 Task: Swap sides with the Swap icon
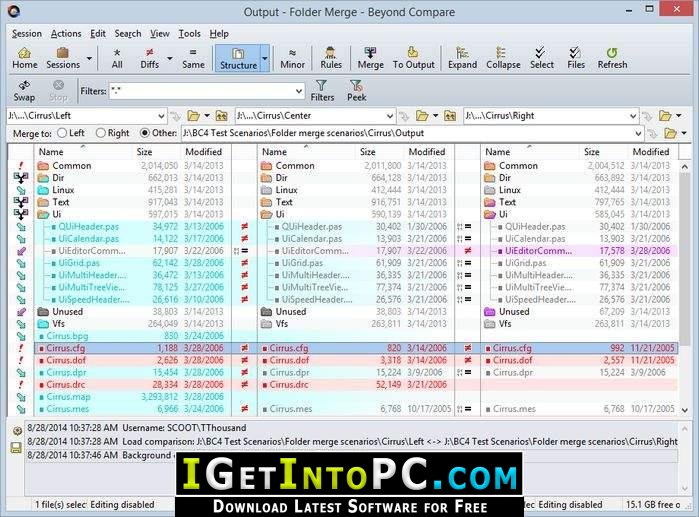coord(24,91)
